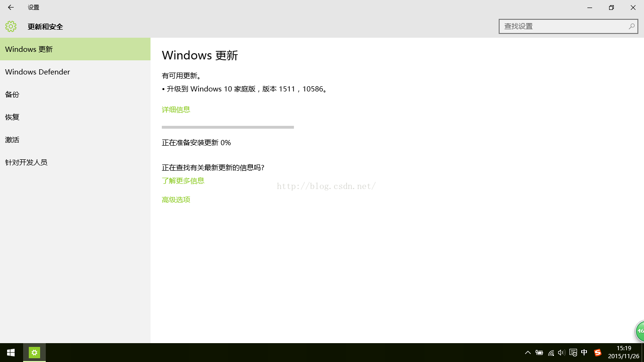Click the Windows 更新 page heading
Image resolution: width=644 pixels, height=362 pixels.
[x=200, y=55]
